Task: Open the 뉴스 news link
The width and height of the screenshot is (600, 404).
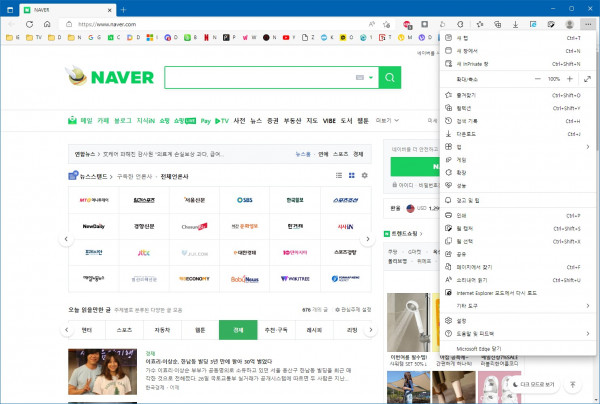Action: pyautogui.click(x=256, y=121)
